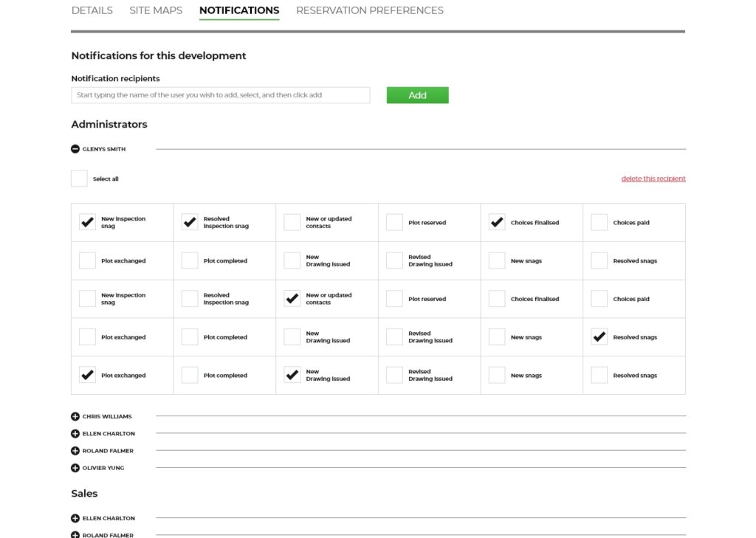Uncheck the ticked Choices finalised checkbox
This screenshot has height=538, width=756.
(x=497, y=222)
